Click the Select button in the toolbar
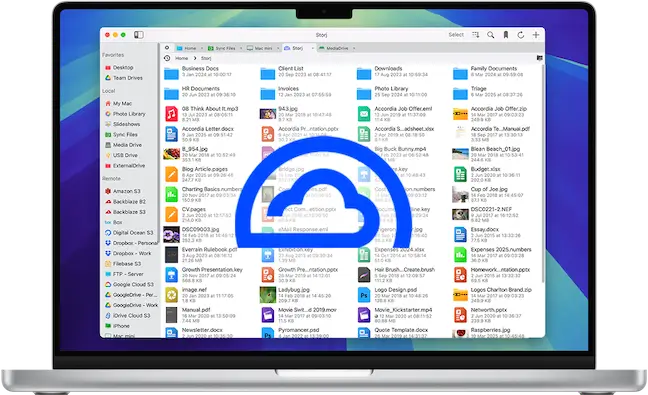The image size is (648, 395). 456,35
